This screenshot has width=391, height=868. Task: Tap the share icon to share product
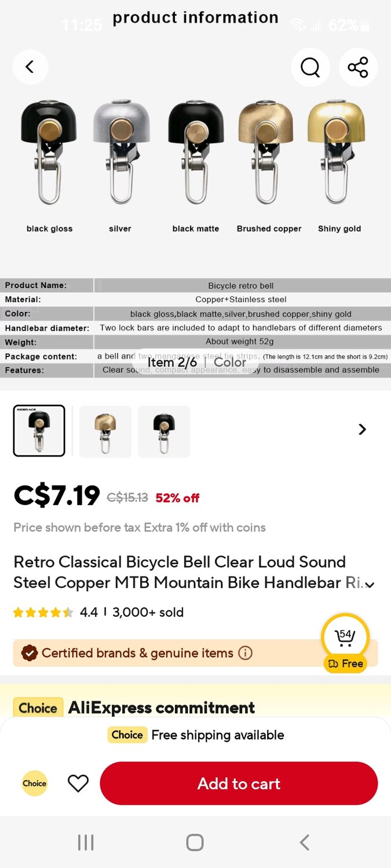click(358, 67)
